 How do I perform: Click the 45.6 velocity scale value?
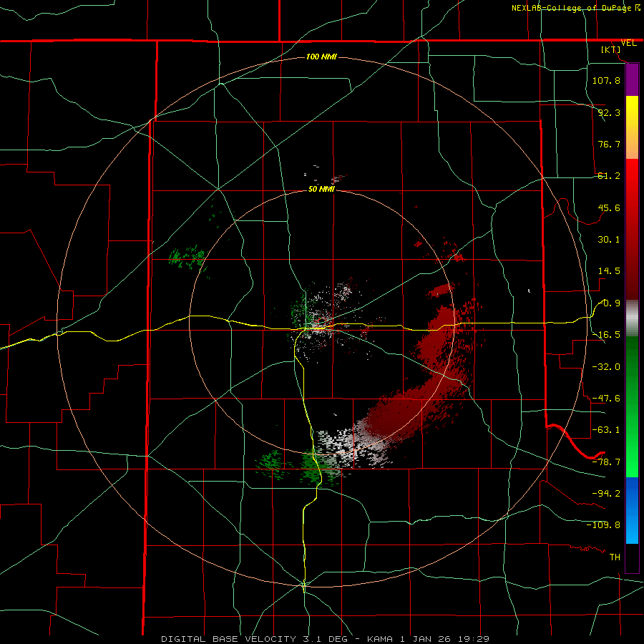[x=609, y=208]
